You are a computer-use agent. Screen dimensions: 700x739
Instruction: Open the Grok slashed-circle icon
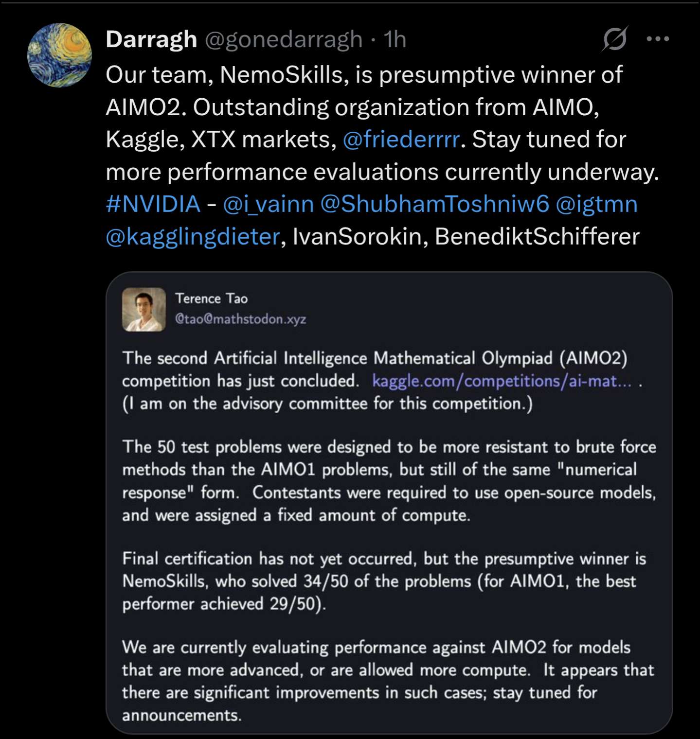point(615,39)
